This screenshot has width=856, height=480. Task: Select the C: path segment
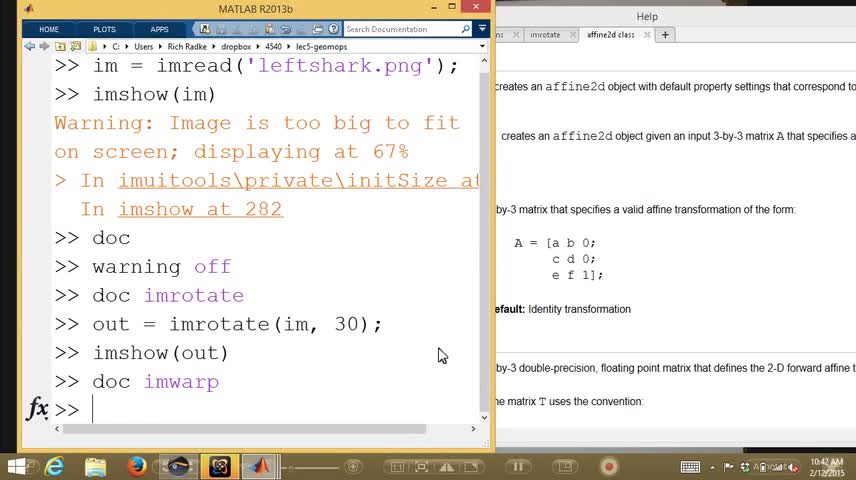[x=116, y=47]
